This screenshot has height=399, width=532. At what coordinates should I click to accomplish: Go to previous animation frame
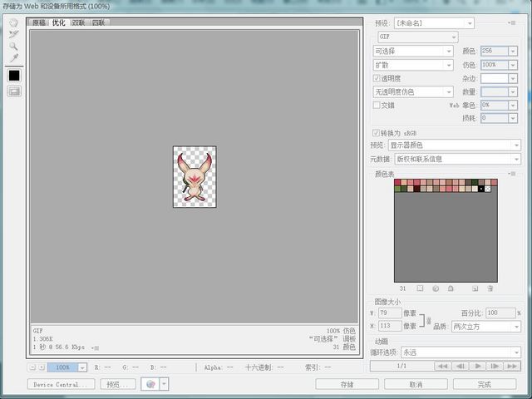460,366
